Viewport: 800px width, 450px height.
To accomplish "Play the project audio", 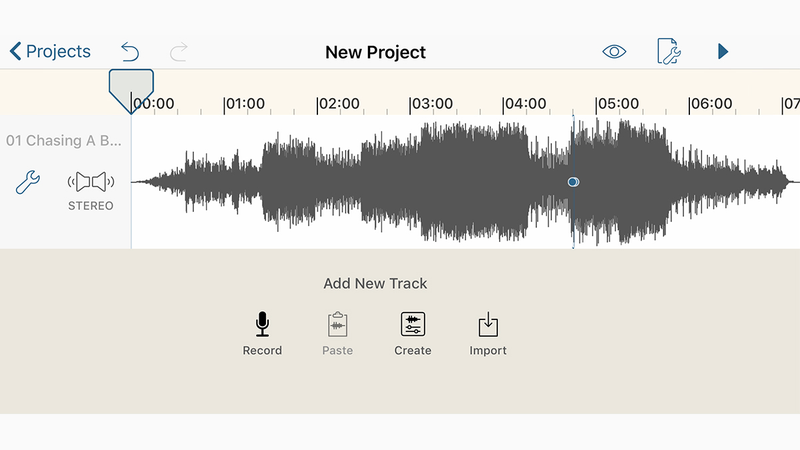I will [722, 52].
